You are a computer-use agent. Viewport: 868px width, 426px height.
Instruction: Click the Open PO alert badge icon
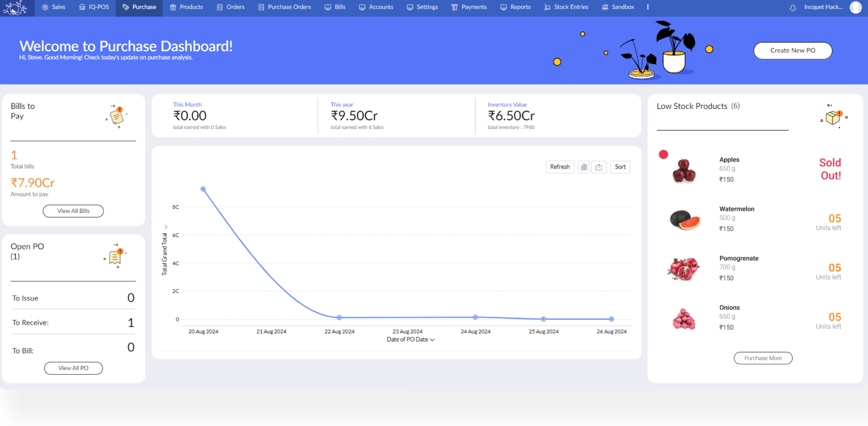point(115,256)
